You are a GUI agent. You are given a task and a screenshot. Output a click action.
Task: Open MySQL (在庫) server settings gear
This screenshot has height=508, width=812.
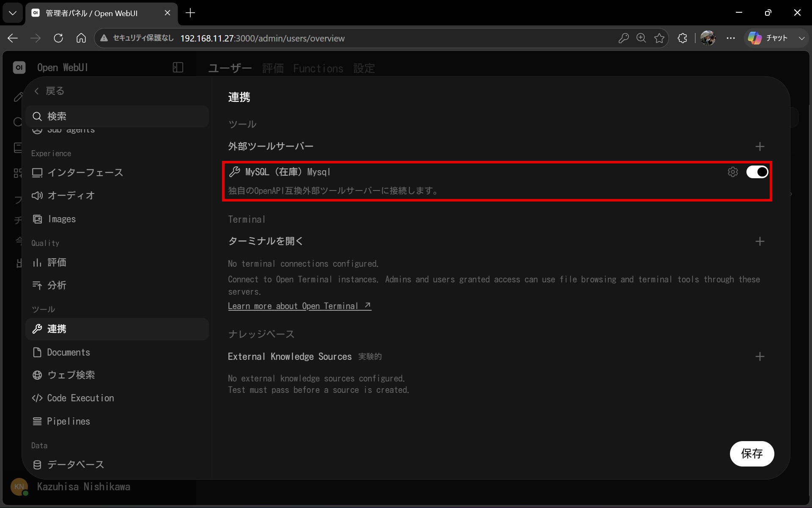[733, 172]
